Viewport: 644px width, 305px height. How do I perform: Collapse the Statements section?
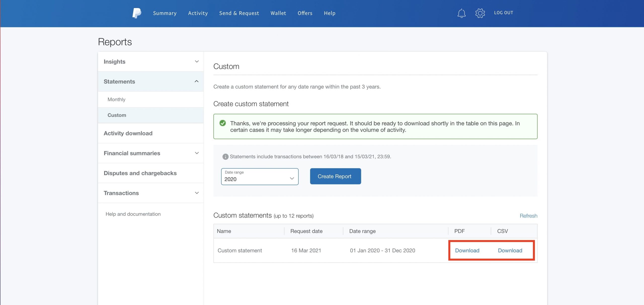[x=197, y=81]
